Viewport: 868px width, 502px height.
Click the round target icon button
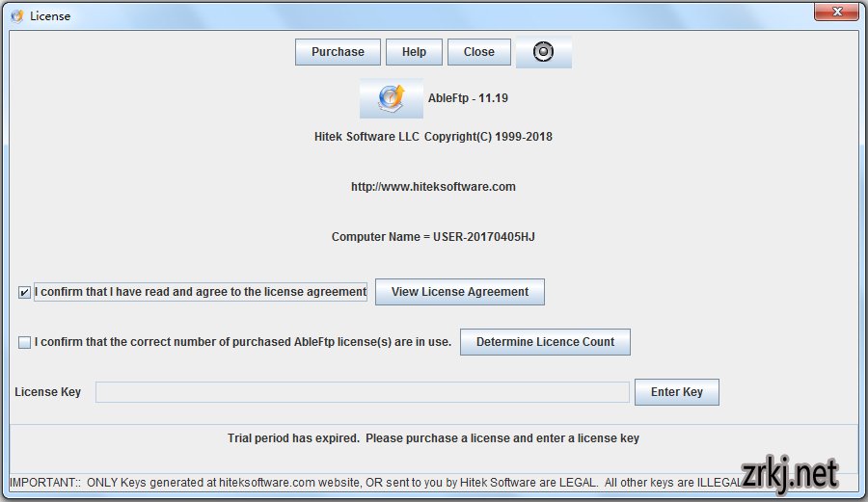click(x=543, y=52)
